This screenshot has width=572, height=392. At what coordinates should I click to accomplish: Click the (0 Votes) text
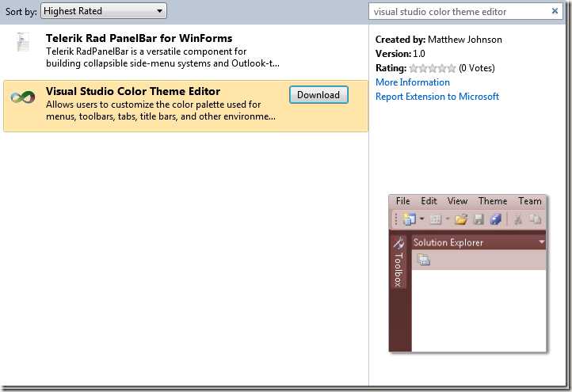476,68
